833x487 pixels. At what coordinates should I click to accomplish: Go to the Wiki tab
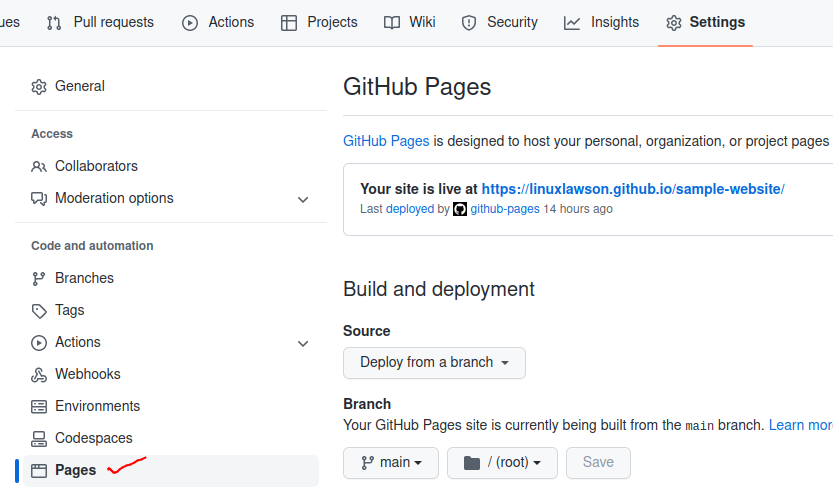[409, 22]
